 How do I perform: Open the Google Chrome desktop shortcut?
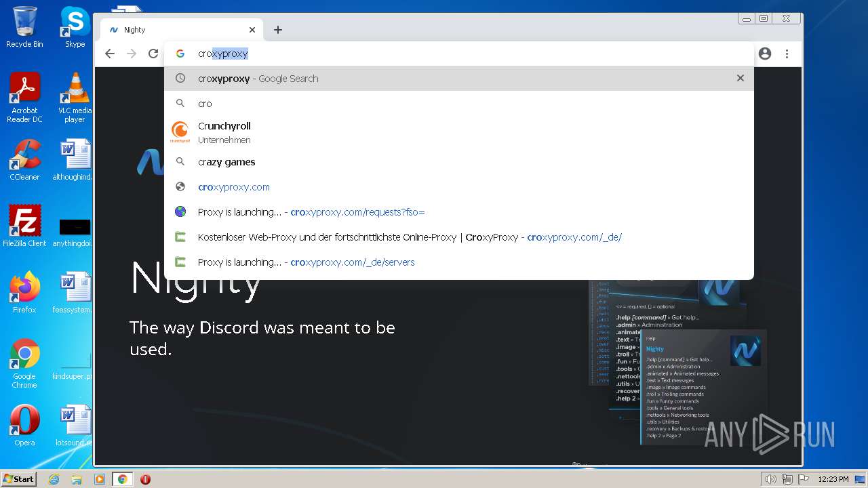(x=24, y=363)
